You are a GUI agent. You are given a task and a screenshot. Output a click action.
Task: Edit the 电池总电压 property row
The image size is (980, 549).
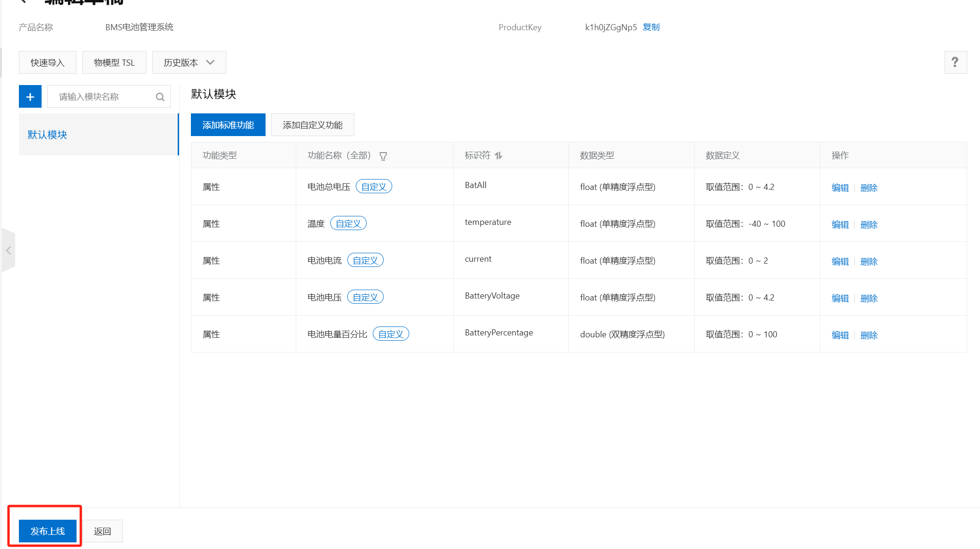pos(840,188)
